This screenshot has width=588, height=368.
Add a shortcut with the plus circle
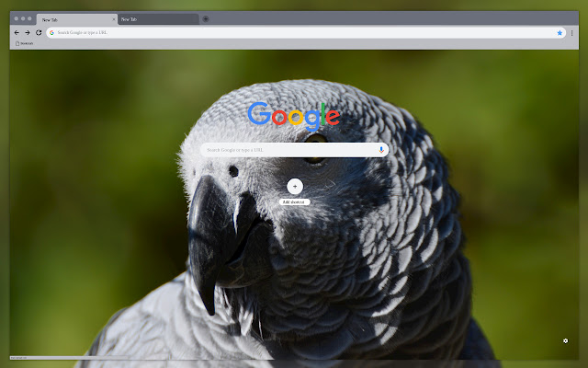(x=295, y=186)
